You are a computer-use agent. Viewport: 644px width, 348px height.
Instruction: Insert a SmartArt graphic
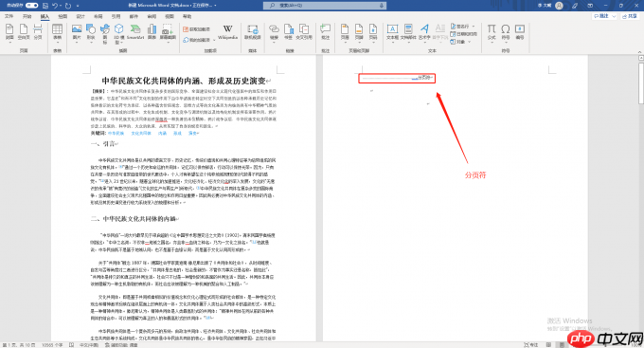pos(134,32)
